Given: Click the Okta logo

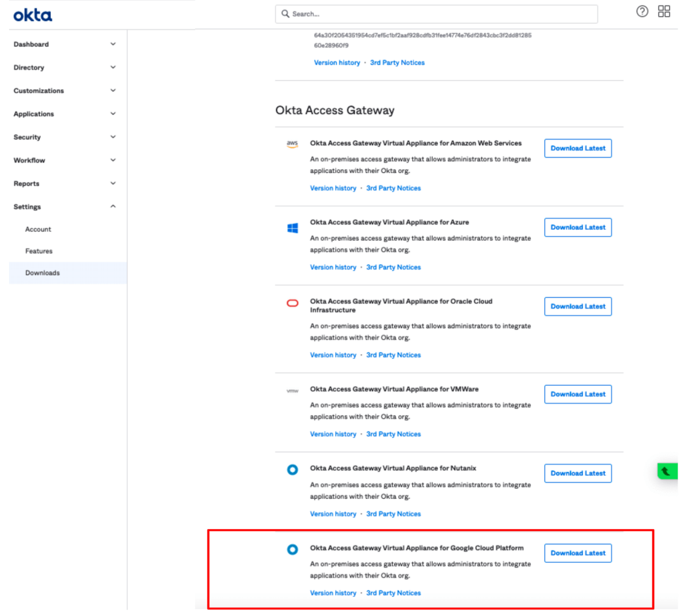Looking at the screenshot, I should point(33,15).
